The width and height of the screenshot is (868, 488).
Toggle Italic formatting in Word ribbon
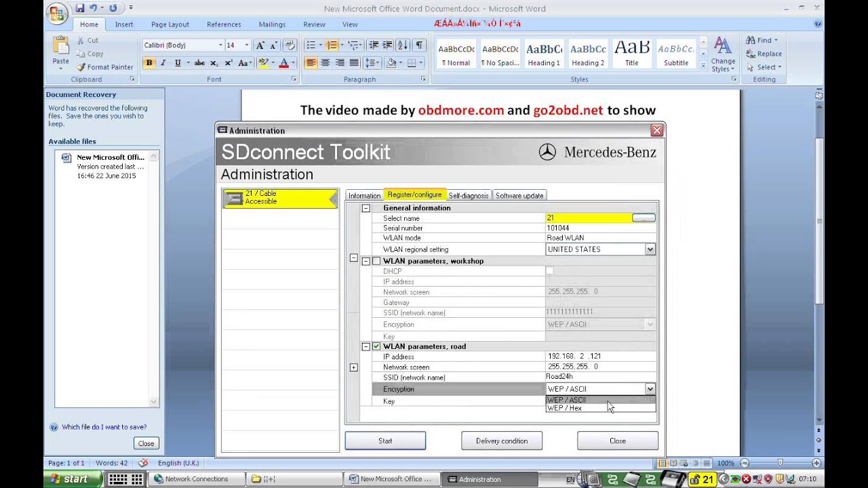tap(163, 63)
